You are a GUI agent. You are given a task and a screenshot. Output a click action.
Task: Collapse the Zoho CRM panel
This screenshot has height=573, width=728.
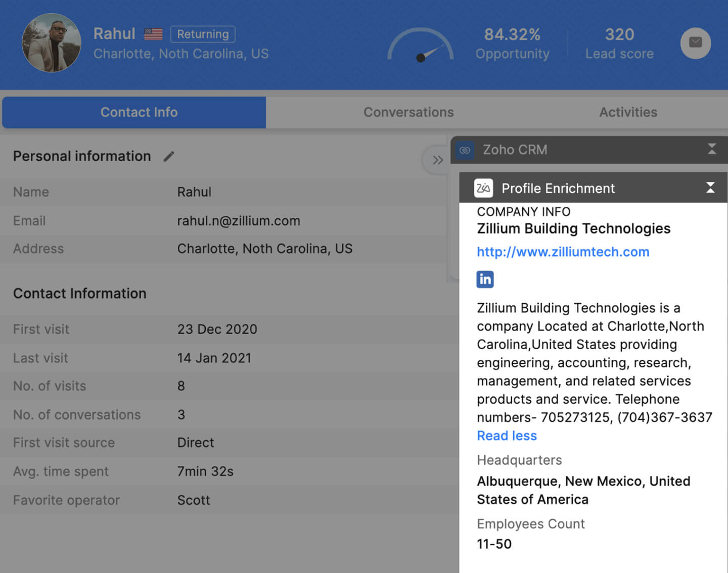click(x=711, y=149)
